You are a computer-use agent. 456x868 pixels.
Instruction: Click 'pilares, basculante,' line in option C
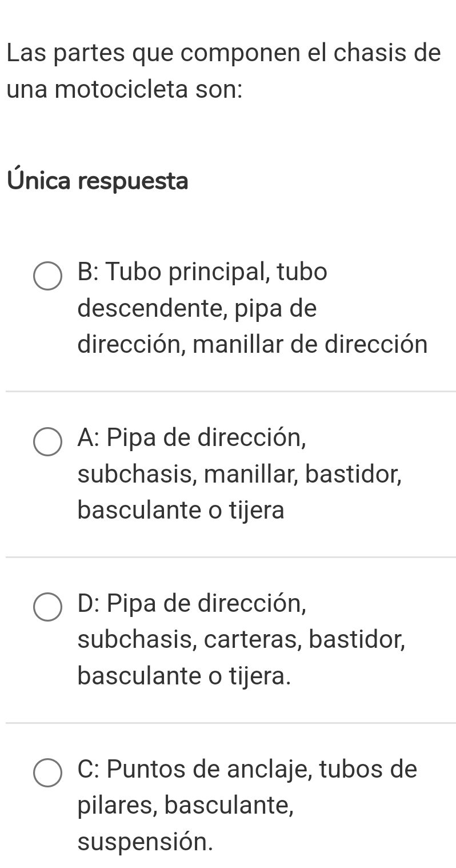pyautogui.click(x=186, y=805)
